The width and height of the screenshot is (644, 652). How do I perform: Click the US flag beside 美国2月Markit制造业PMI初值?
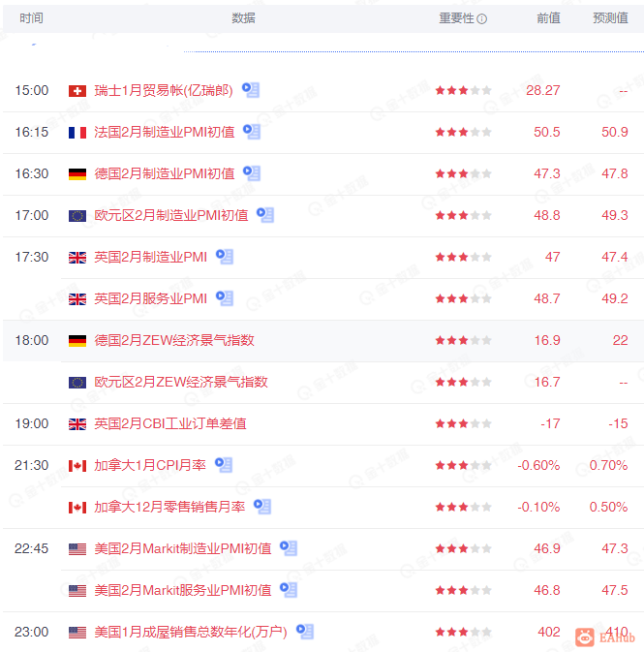pyautogui.click(x=77, y=549)
